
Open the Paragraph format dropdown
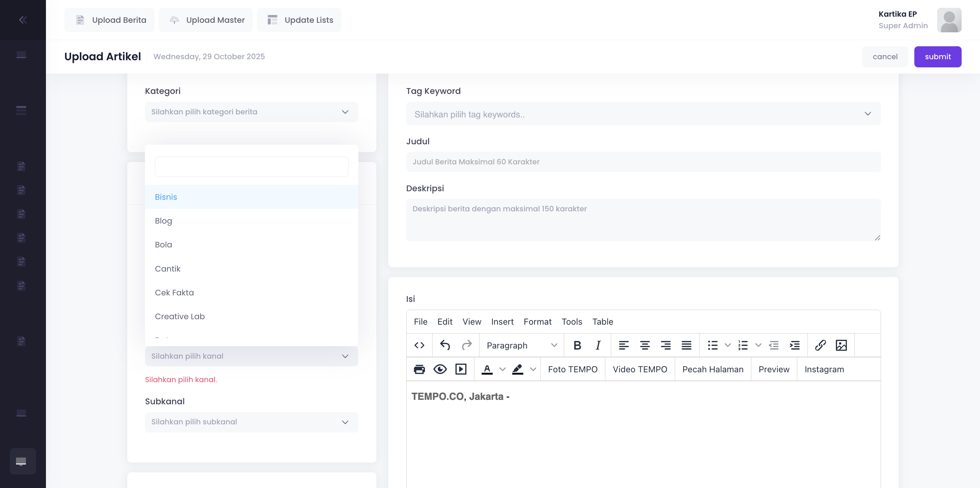[521, 345]
